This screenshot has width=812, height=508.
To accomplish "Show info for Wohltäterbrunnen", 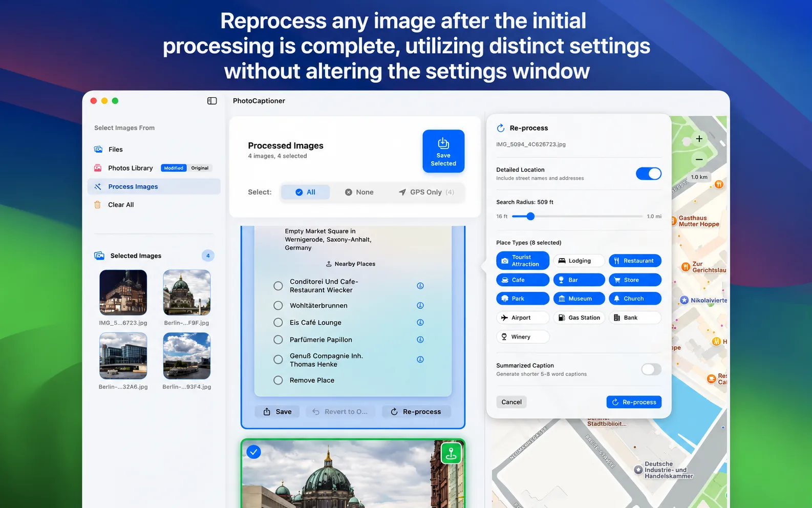I will pyautogui.click(x=420, y=306).
